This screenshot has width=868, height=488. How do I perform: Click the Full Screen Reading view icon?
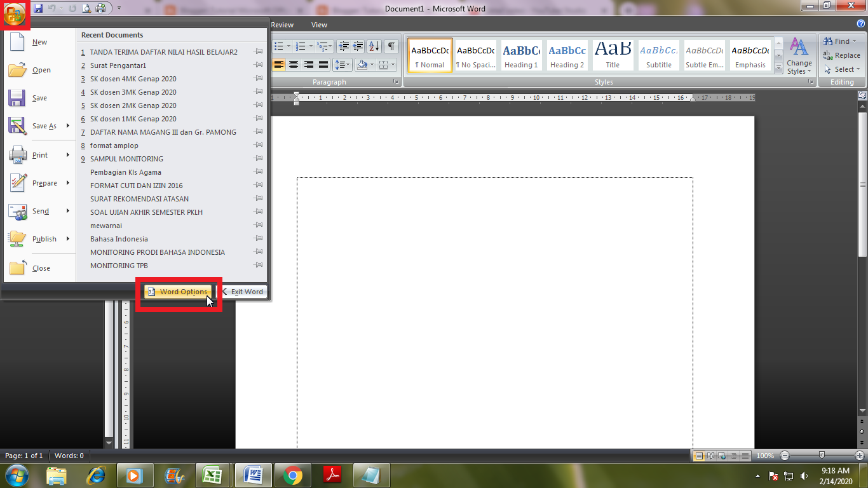pos(710,456)
